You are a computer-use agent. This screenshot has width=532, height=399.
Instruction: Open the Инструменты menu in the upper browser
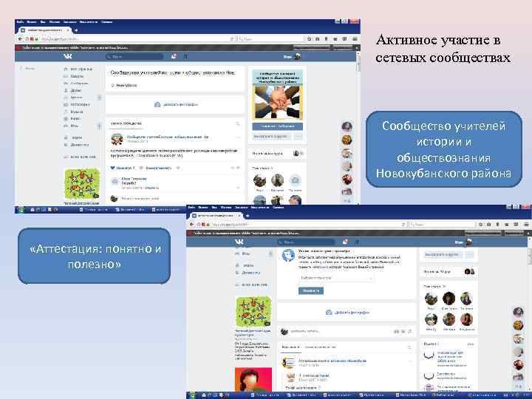click(x=89, y=21)
